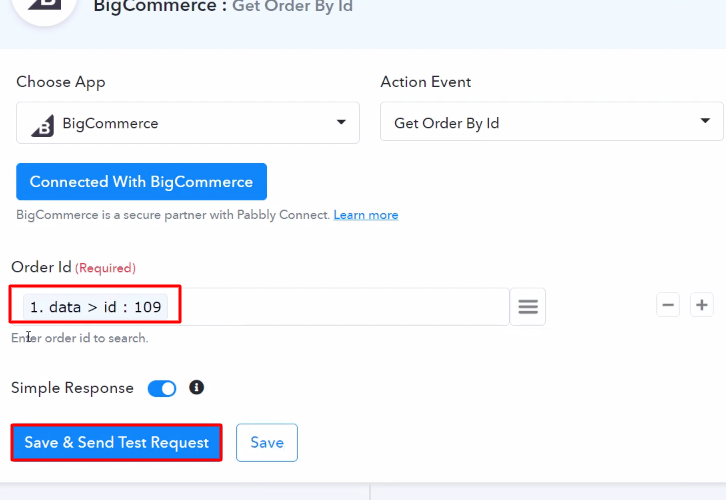This screenshot has width=726, height=500.
Task: Click the Save button
Action: point(267,443)
